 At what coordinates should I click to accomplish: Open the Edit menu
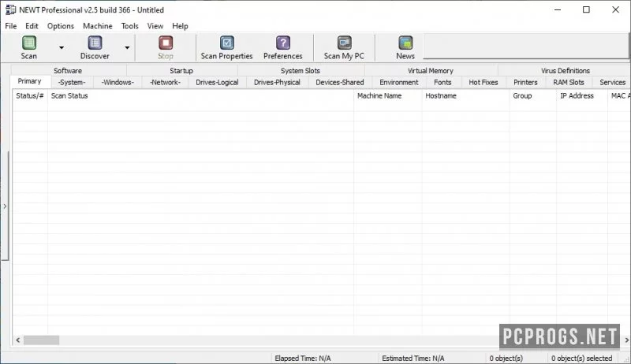[x=32, y=26]
